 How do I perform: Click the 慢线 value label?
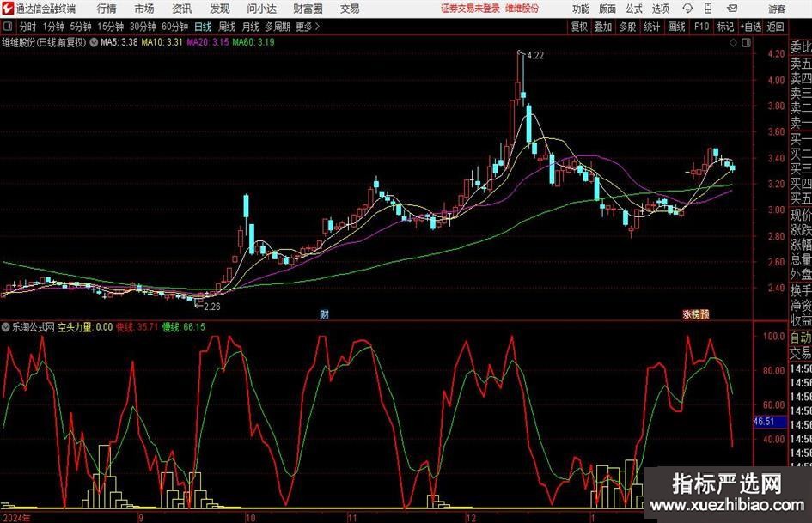[183, 327]
